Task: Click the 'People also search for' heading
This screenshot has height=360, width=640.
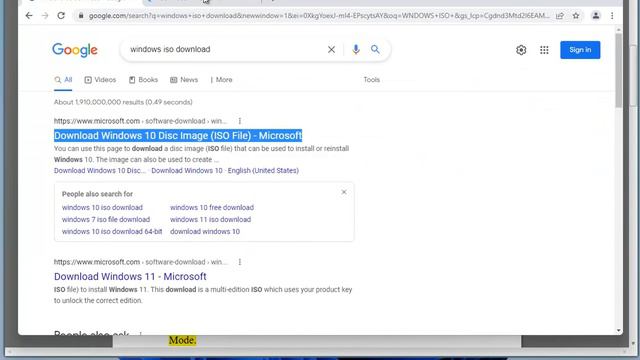Action: tap(97, 194)
